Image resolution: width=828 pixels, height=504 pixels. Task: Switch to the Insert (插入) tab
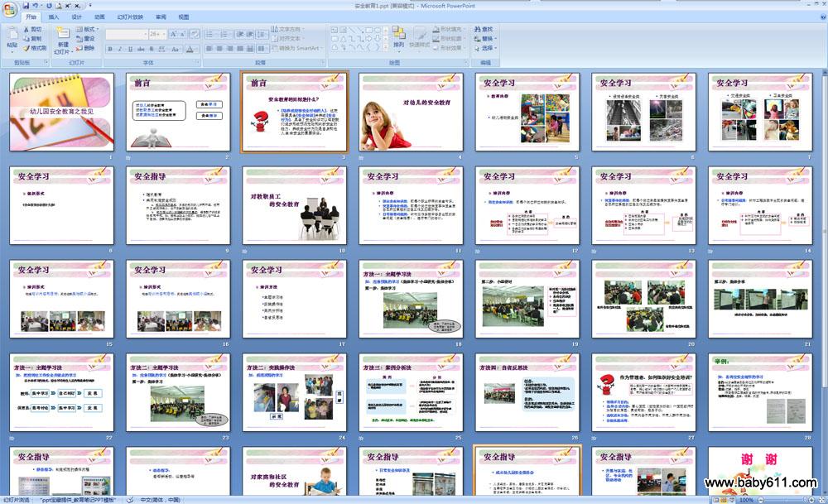54,17
